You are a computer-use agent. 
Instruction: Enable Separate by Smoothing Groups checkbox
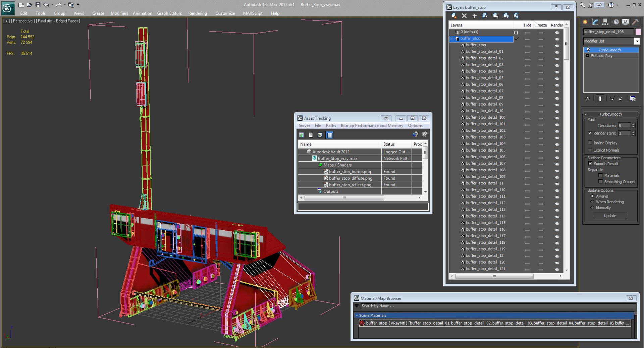600,182
